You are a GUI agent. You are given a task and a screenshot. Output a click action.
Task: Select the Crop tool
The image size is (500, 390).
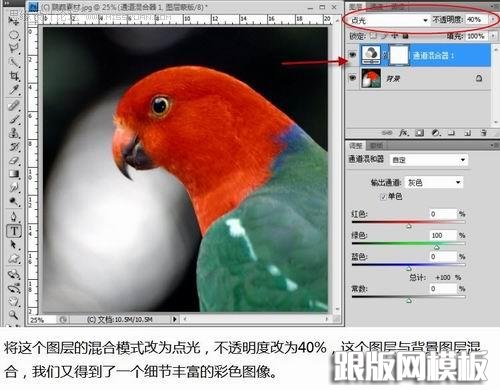point(14,76)
